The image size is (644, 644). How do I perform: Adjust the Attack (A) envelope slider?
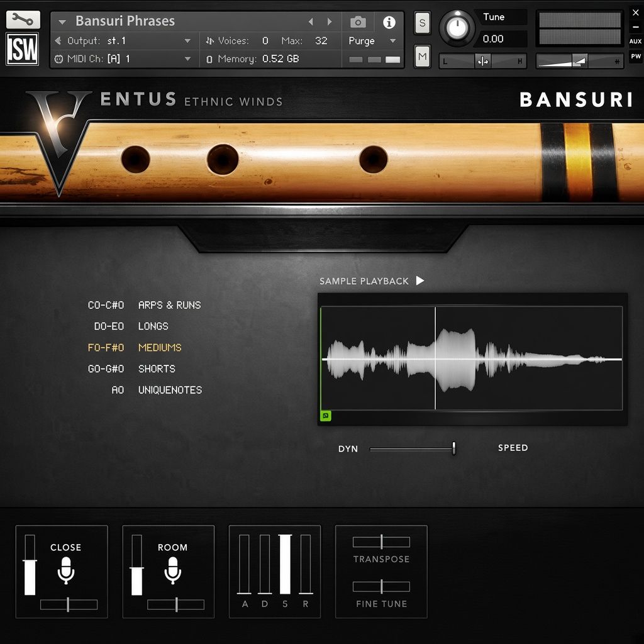coord(244,564)
